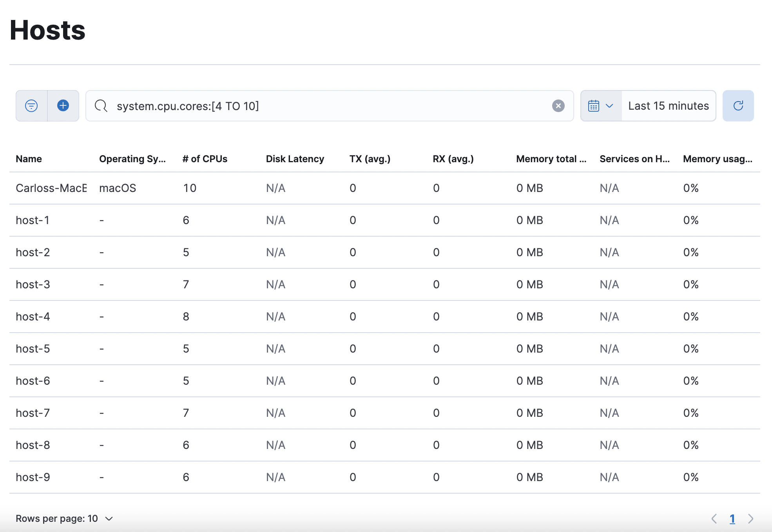Click the refresh button icon

click(x=738, y=106)
